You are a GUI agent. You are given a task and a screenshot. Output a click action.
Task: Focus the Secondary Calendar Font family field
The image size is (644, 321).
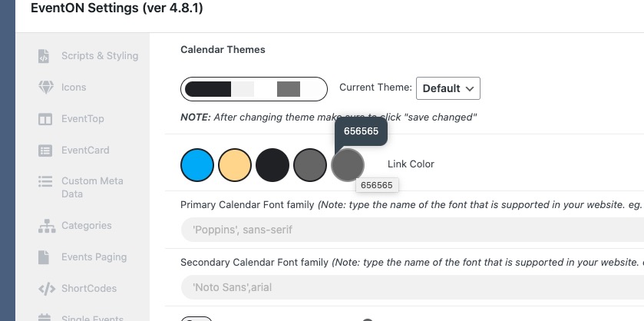tap(412, 287)
